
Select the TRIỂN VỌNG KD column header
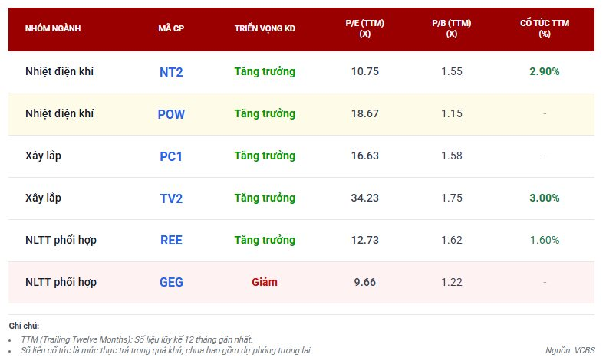[x=265, y=29]
